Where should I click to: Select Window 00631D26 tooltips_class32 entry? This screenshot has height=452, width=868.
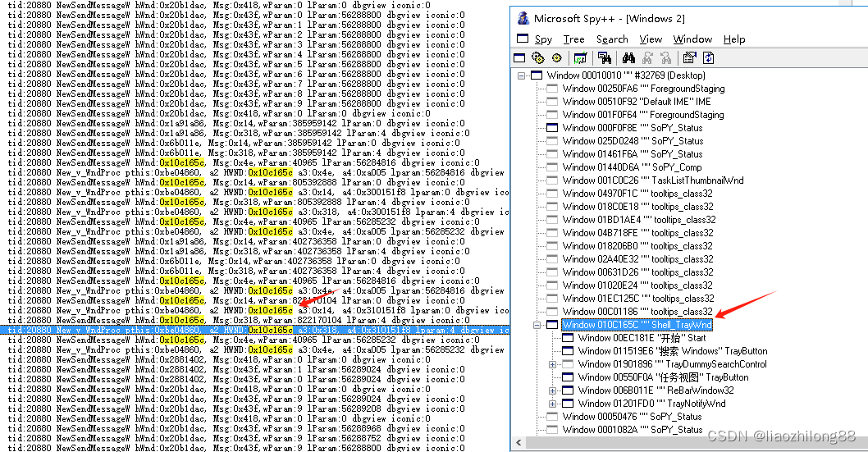click(637, 272)
